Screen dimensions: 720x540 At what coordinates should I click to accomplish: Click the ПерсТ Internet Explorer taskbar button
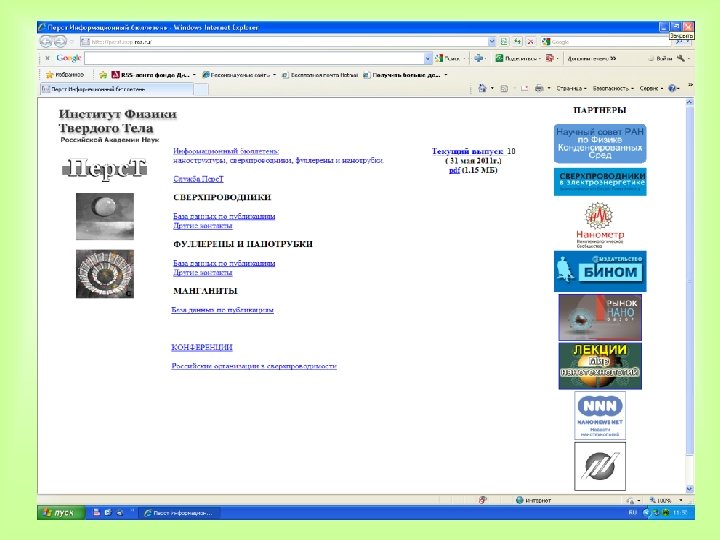[180, 513]
